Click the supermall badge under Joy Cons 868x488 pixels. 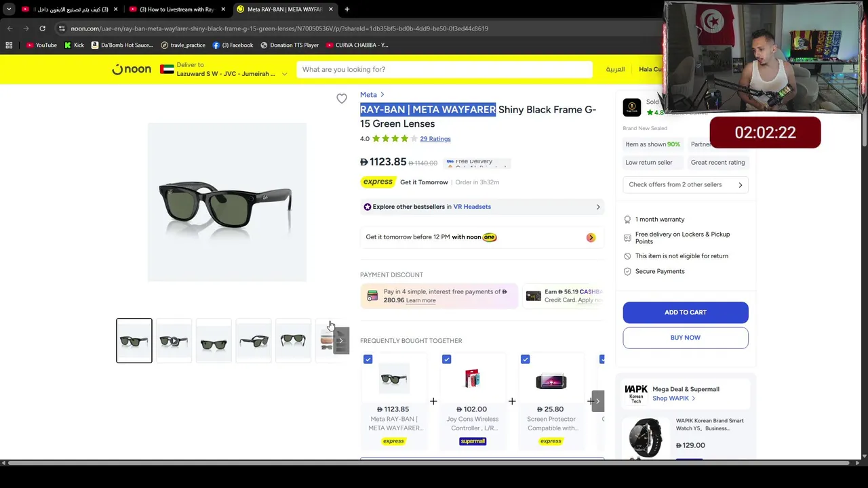pos(473,441)
